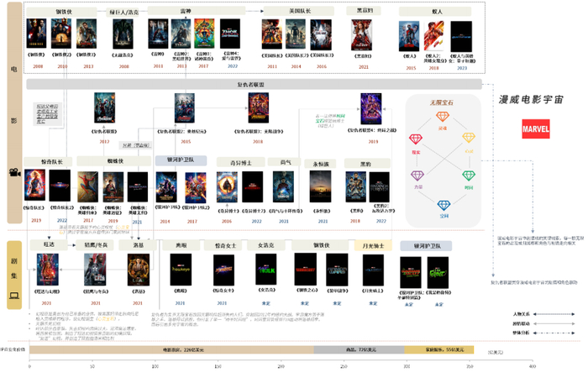Select the Avengers Endgame 2019 poster
This screenshot has width=588, height=372.
click(371, 109)
